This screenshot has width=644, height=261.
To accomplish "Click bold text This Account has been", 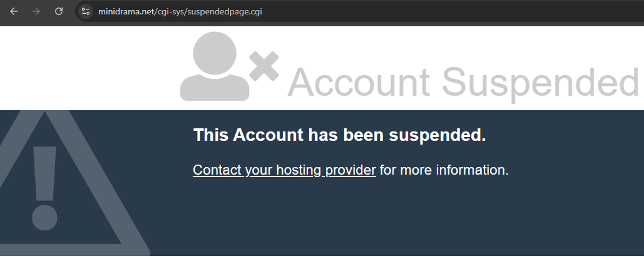I will [x=289, y=135].
